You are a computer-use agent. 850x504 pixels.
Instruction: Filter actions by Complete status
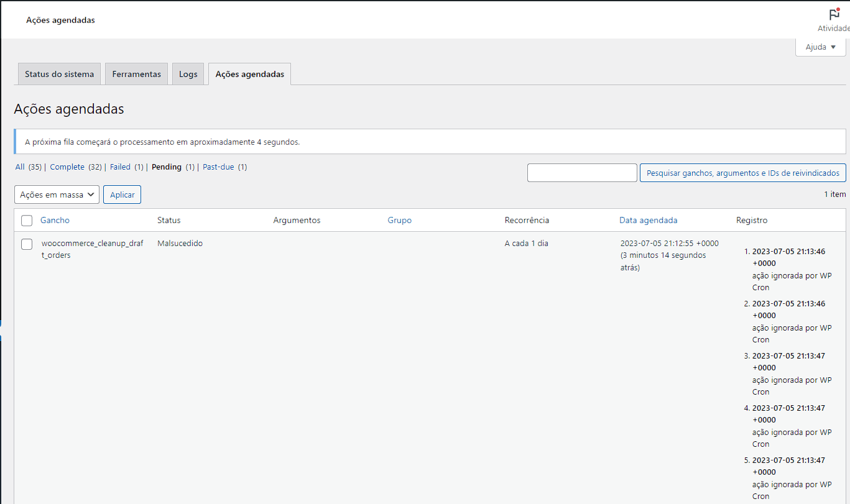[67, 167]
